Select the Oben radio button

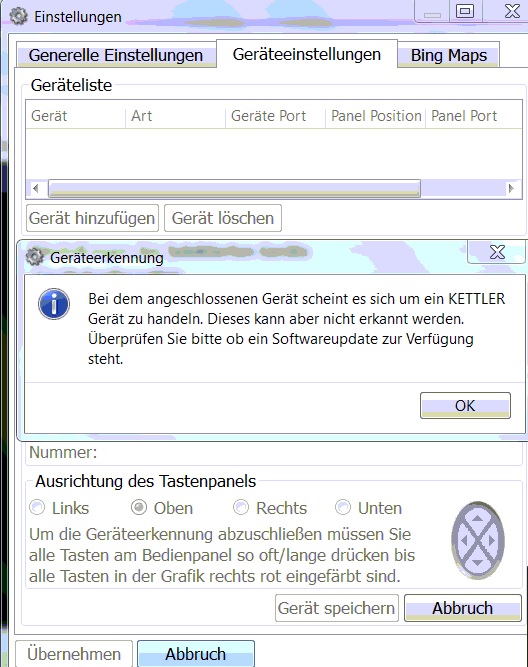[139, 507]
